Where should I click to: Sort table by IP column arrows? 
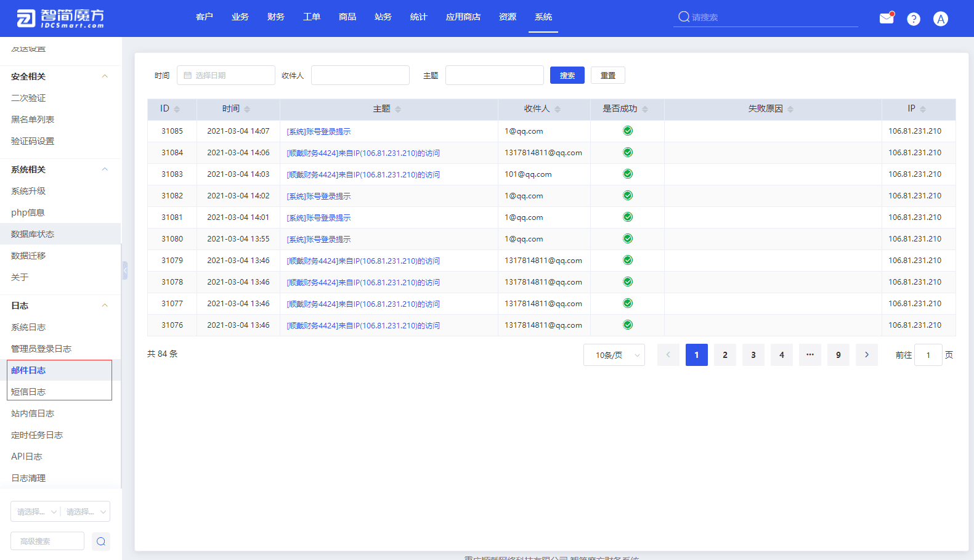click(923, 109)
